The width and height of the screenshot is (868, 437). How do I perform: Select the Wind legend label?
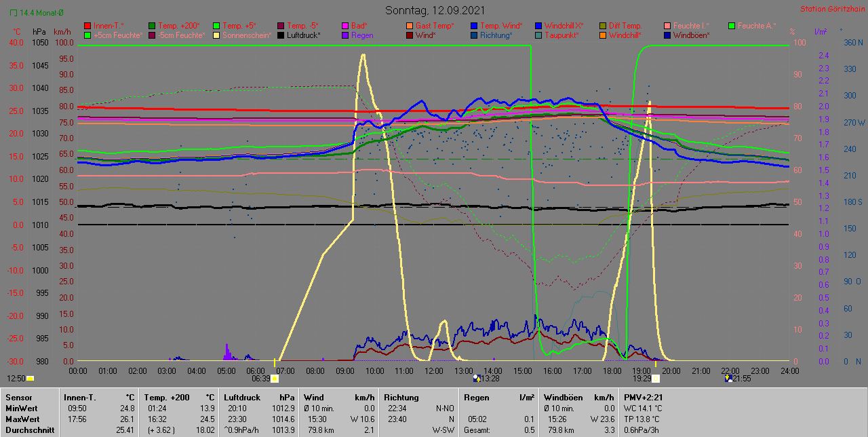426,35
